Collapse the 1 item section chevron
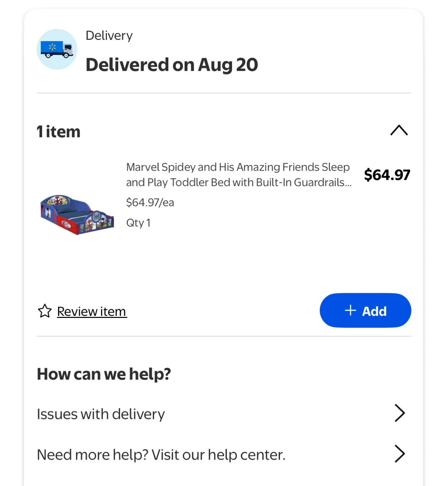Image resolution: width=448 pixels, height=486 pixels. pos(399,131)
